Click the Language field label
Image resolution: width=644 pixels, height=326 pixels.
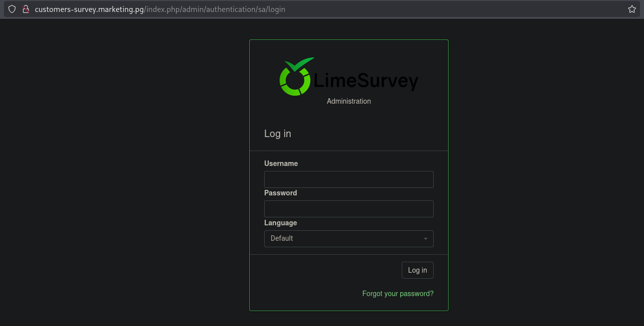coord(280,223)
